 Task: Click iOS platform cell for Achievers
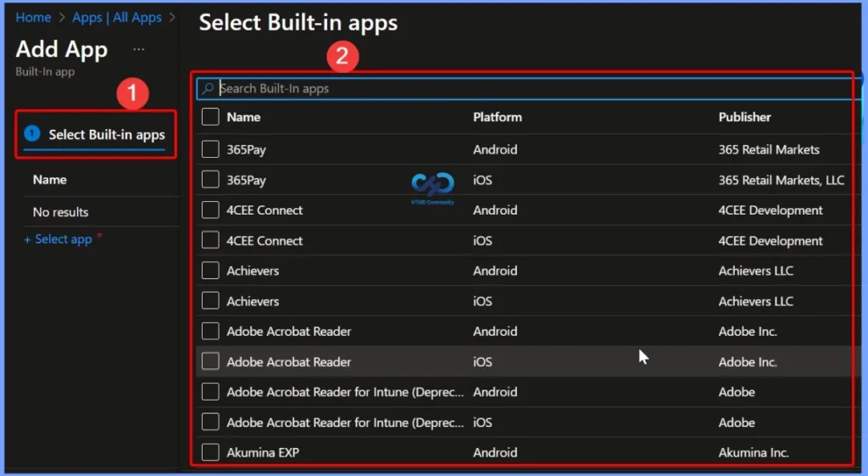coord(482,301)
